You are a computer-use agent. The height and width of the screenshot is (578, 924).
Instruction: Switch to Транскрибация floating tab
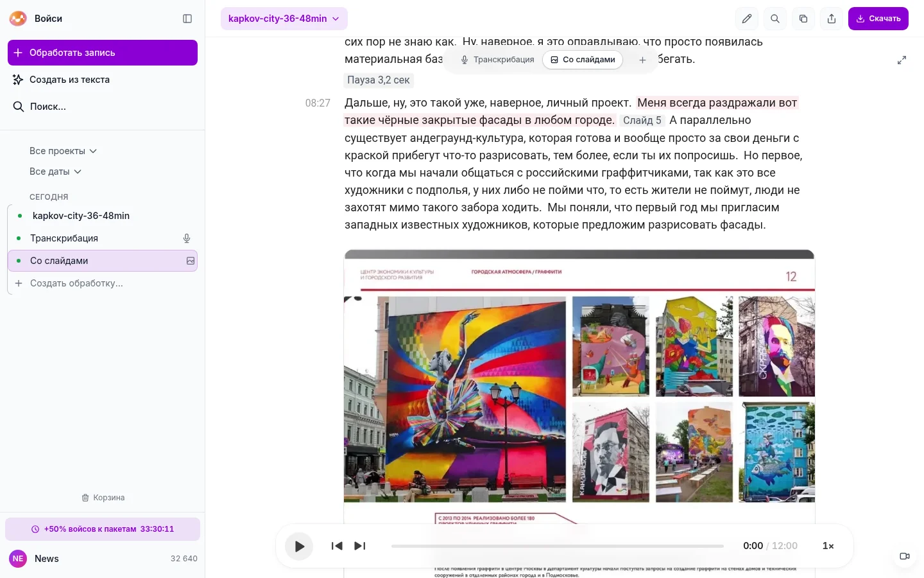(x=497, y=60)
